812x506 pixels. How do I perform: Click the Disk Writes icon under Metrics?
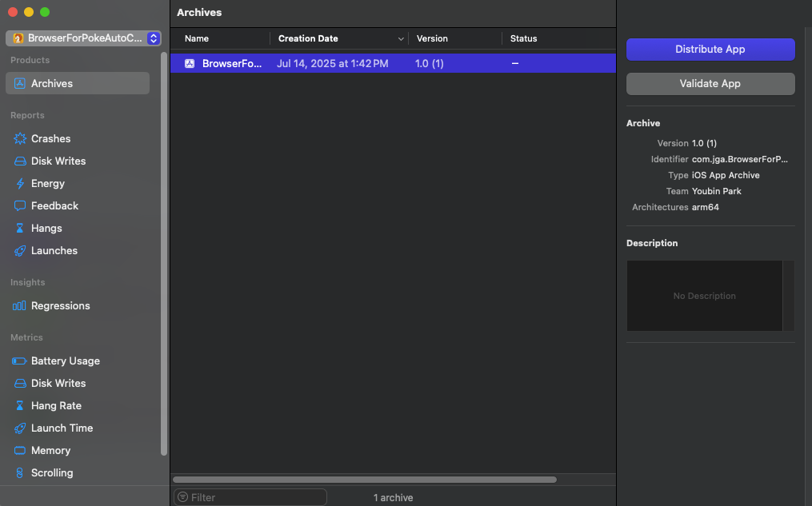pos(20,384)
